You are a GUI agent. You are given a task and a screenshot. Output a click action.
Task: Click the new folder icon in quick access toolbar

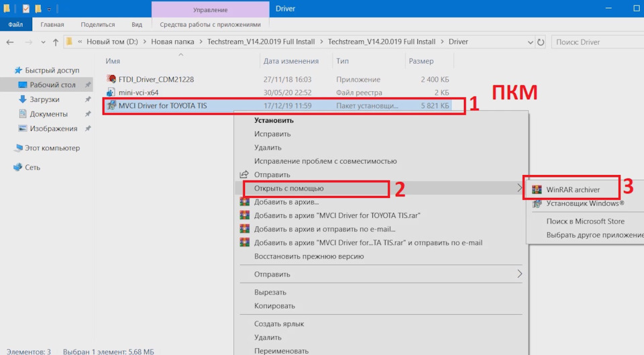tap(38, 9)
